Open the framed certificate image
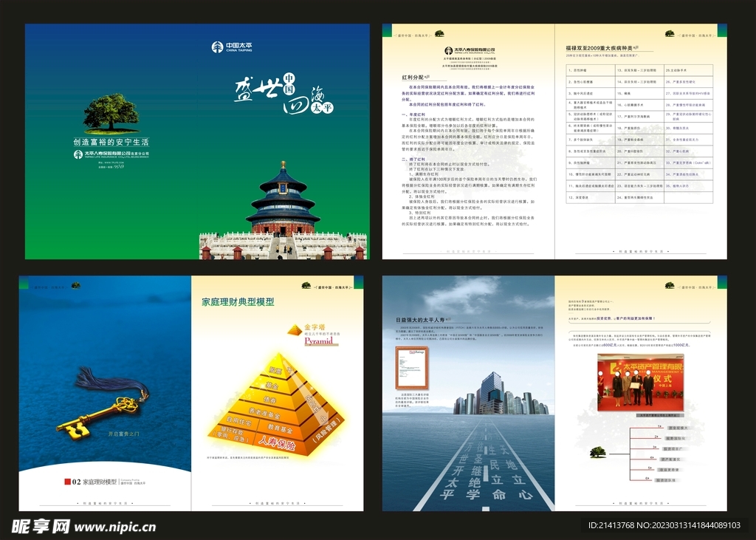Image resolution: width=756 pixels, height=540 pixels. (x=407, y=369)
